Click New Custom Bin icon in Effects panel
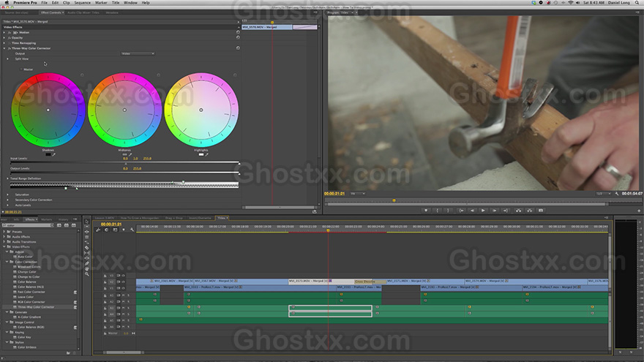Viewport: 644px width, 362px height. tap(68, 353)
